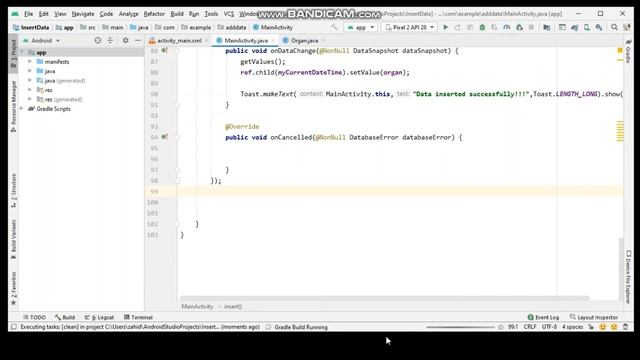Click the Gradle build progress bar
The image size is (640, 360).
click(x=460, y=327)
